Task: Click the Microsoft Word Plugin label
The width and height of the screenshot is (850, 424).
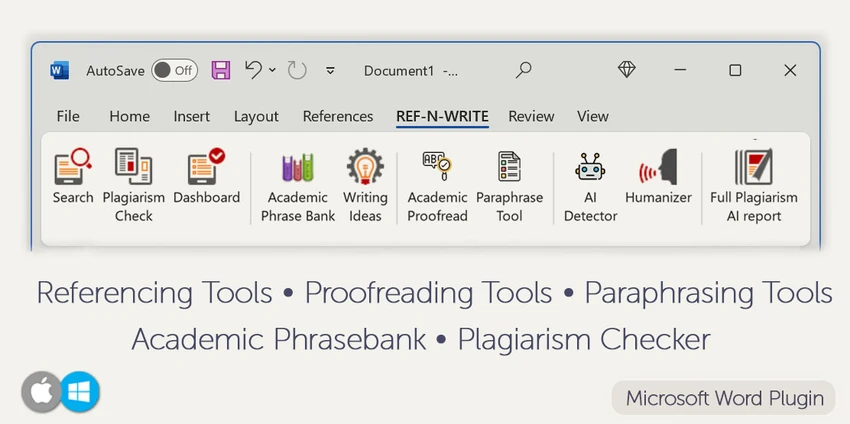Action: click(x=724, y=399)
